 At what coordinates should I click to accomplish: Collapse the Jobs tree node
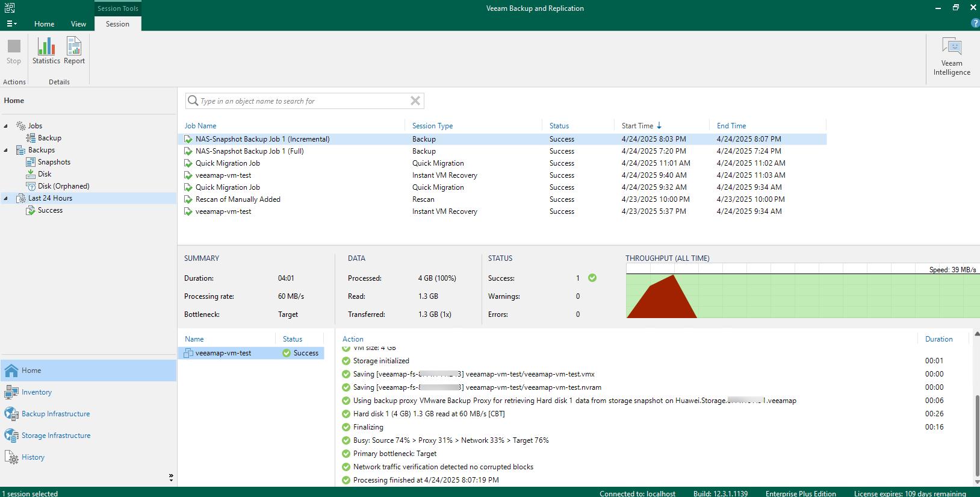pos(6,126)
